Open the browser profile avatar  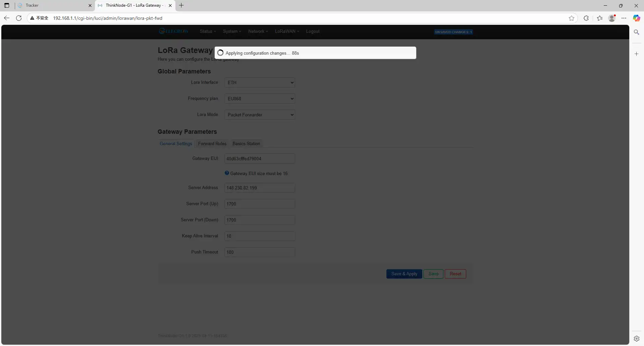(612, 18)
